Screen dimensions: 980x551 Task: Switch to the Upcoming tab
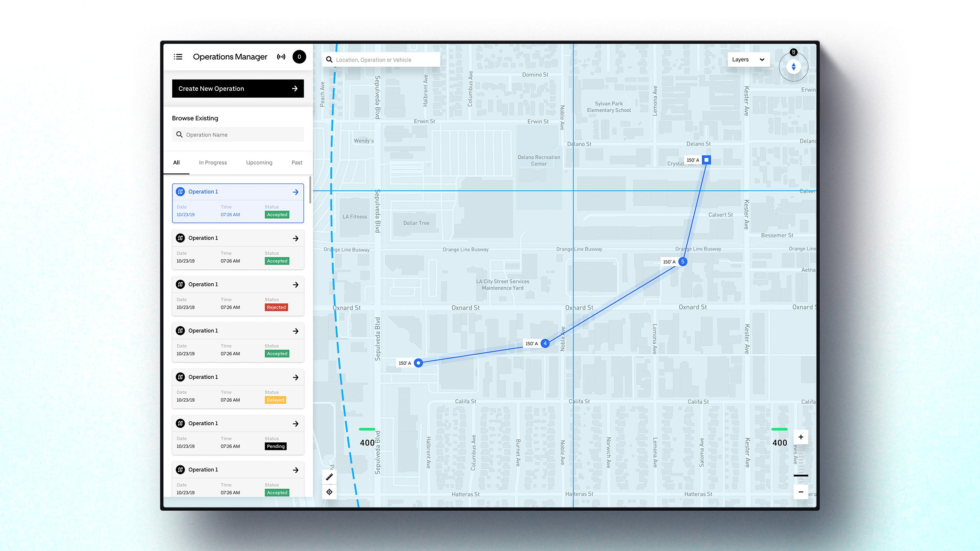tap(259, 163)
